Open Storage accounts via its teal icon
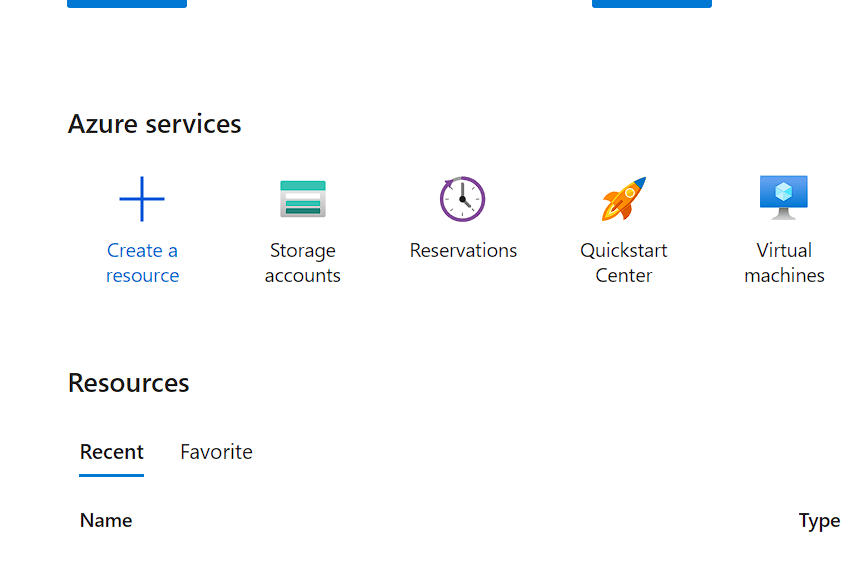The image size is (849, 566). click(x=303, y=199)
